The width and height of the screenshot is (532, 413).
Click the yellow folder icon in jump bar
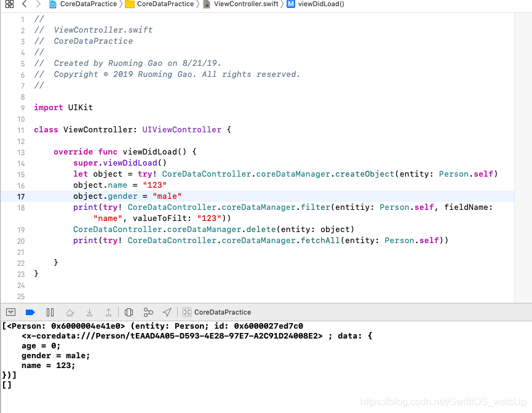pyautogui.click(x=130, y=4)
